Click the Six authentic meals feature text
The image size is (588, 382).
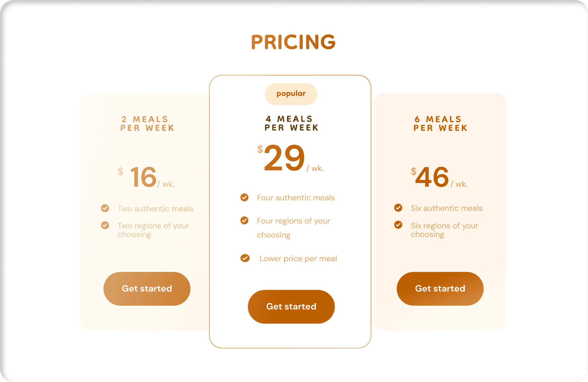click(x=446, y=208)
